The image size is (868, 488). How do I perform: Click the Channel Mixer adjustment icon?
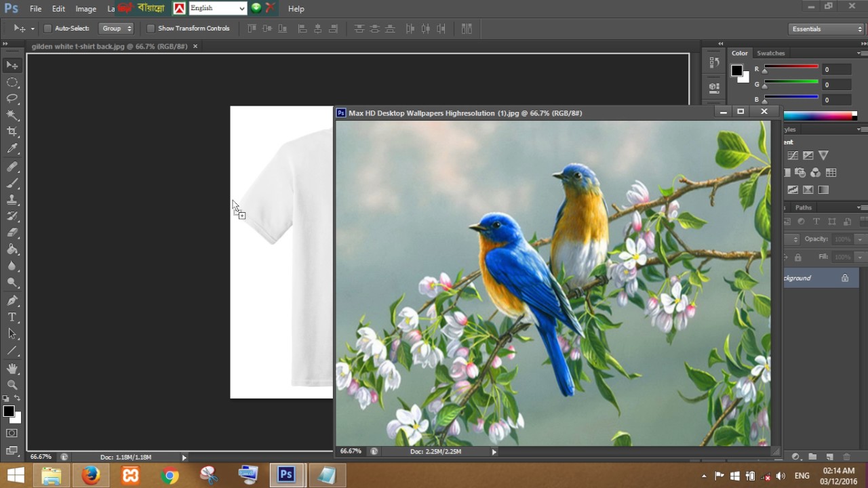[815, 173]
